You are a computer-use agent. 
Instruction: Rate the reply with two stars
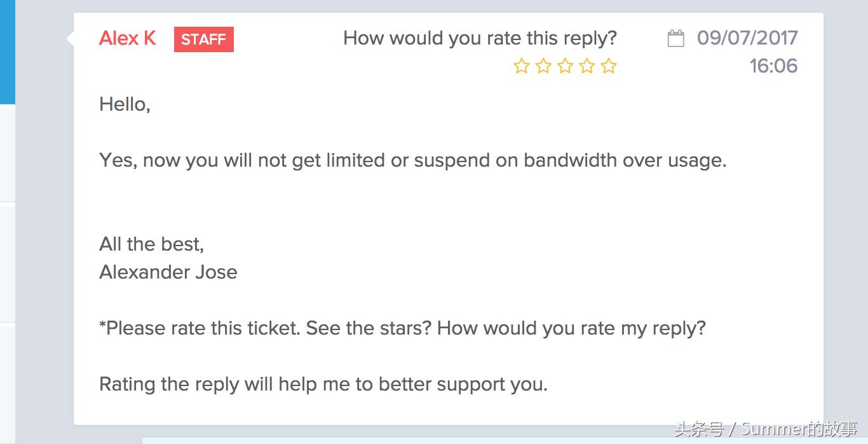[543, 66]
